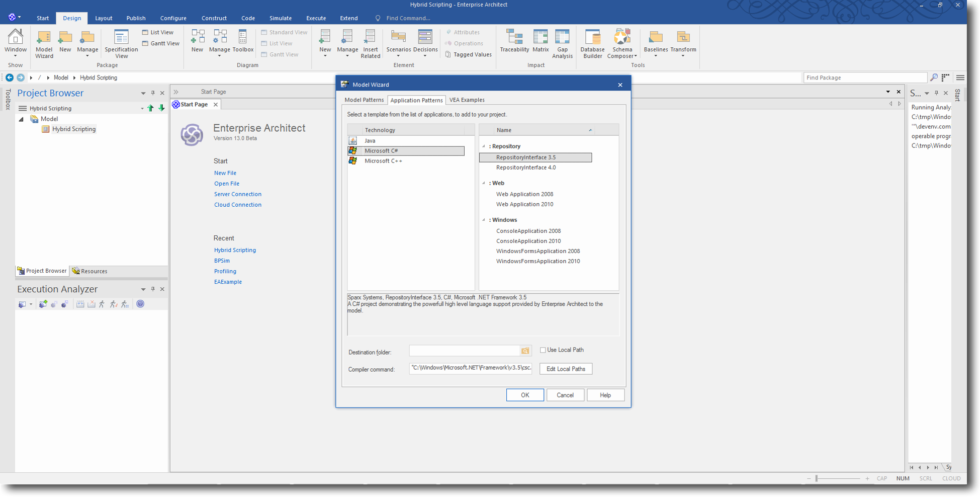
Task: Collapse the Windows template group
Action: point(484,220)
